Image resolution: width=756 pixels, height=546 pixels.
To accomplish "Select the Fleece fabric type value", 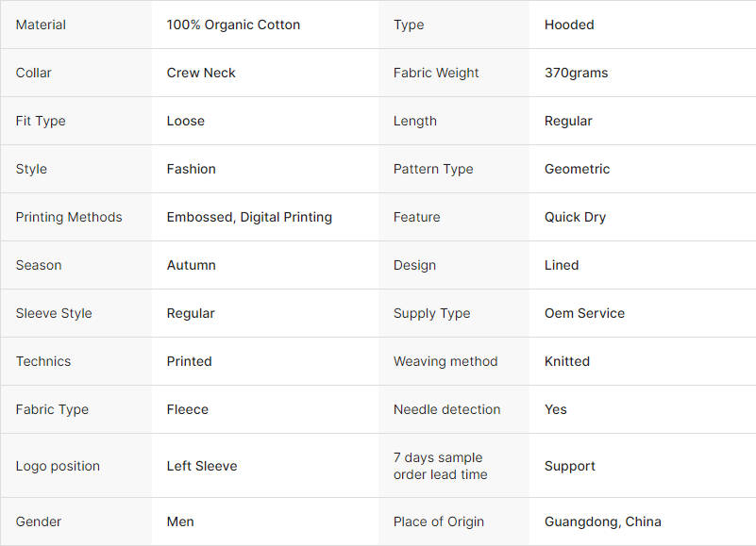I will tap(188, 409).
